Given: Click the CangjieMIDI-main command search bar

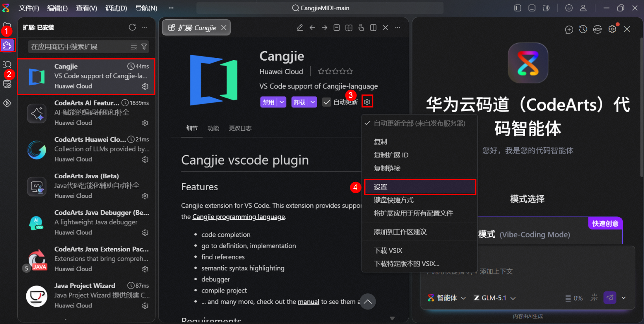Looking at the screenshot, I should tap(320, 8).
